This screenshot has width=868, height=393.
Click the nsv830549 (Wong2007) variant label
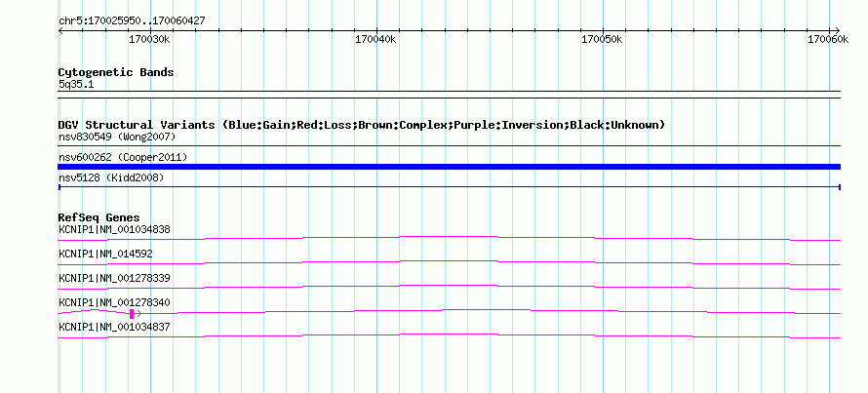[x=117, y=137]
